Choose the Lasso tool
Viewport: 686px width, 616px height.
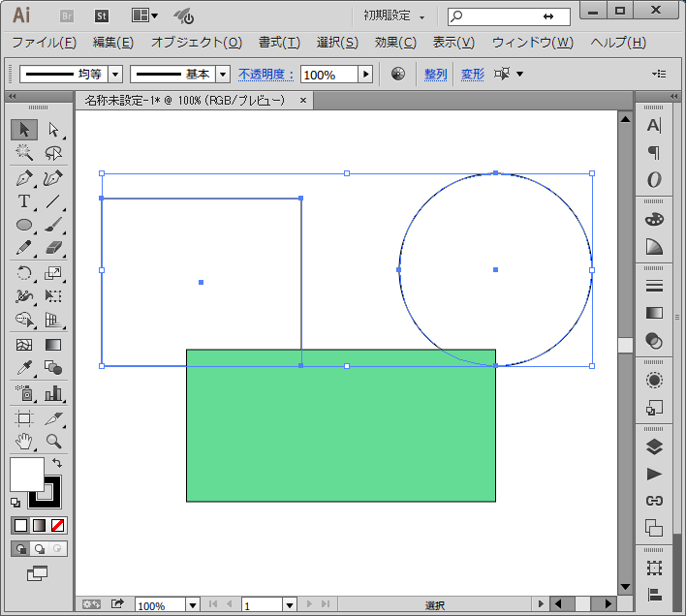[53, 153]
